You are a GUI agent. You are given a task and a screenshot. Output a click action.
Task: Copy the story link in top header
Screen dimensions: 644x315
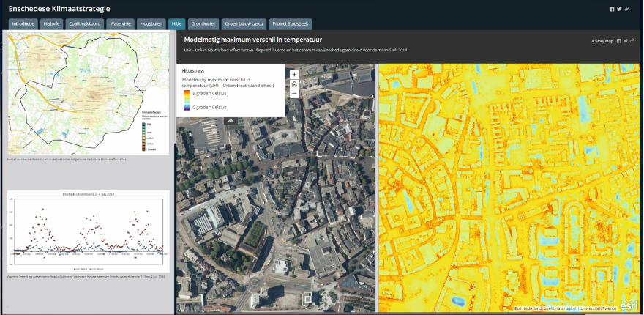[x=626, y=9]
